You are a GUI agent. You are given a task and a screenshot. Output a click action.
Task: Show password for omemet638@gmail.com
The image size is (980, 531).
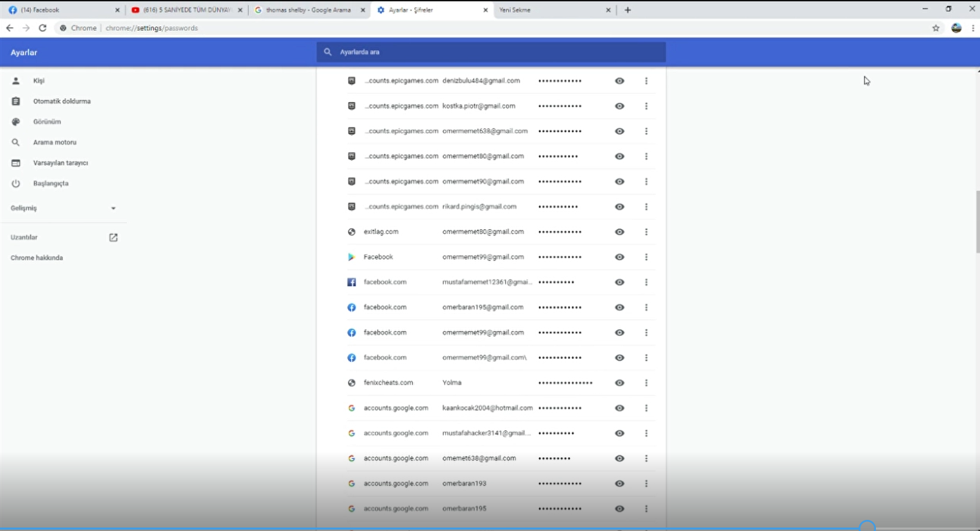point(619,458)
